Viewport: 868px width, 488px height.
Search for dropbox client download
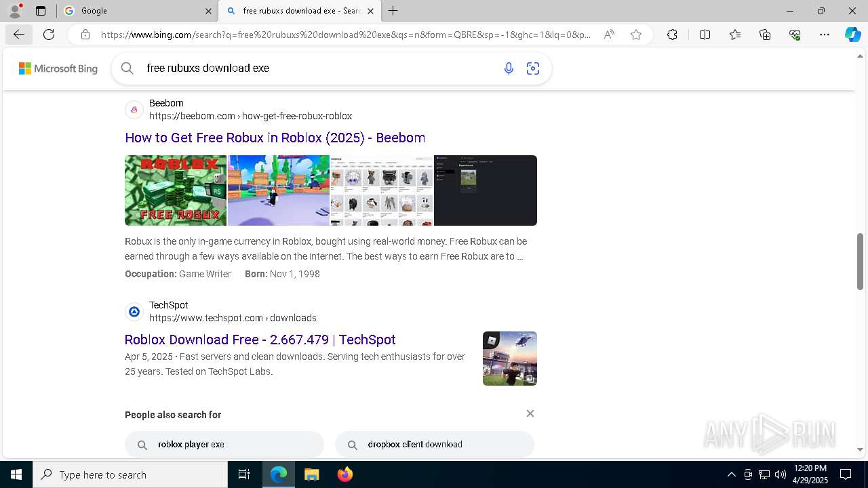[435, 445]
